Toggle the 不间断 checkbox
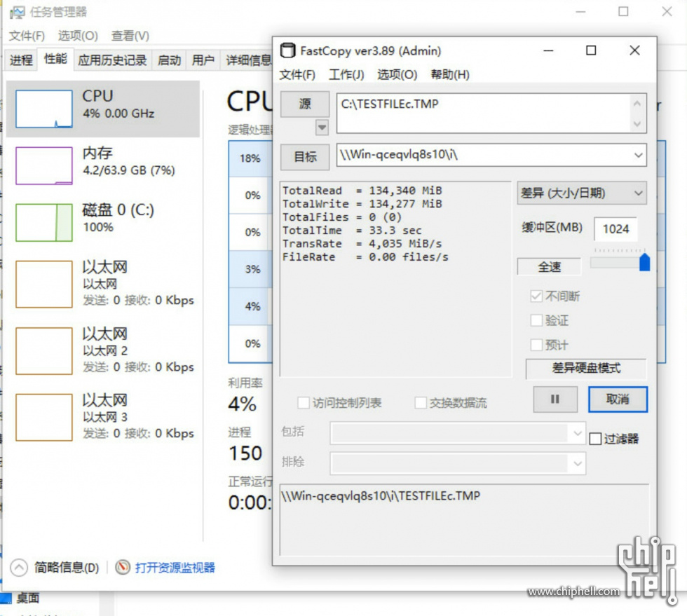The image size is (687, 616). (536, 296)
